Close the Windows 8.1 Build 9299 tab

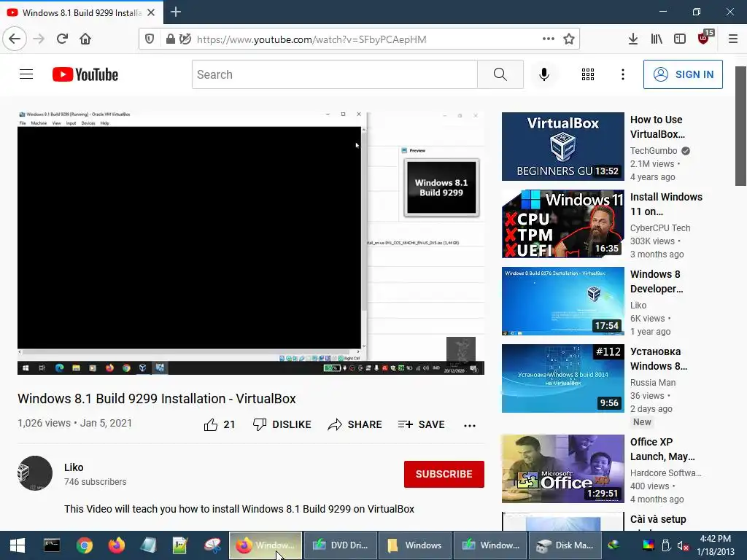[151, 13]
